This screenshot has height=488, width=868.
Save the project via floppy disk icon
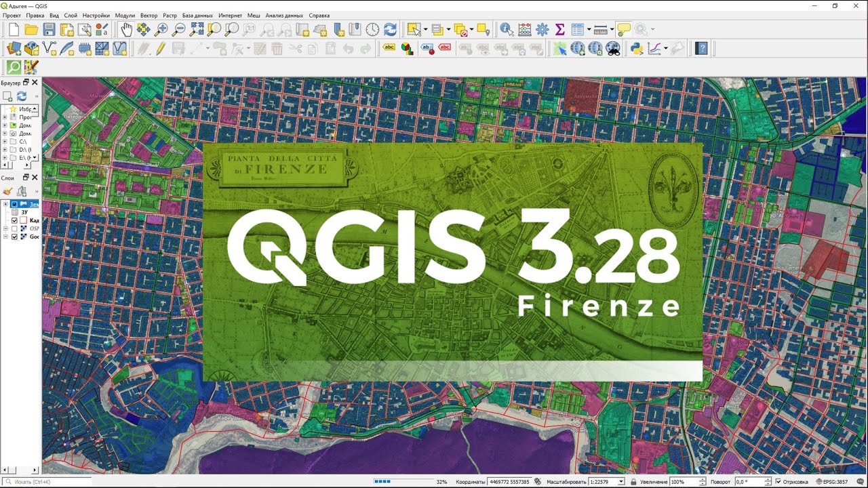click(49, 29)
